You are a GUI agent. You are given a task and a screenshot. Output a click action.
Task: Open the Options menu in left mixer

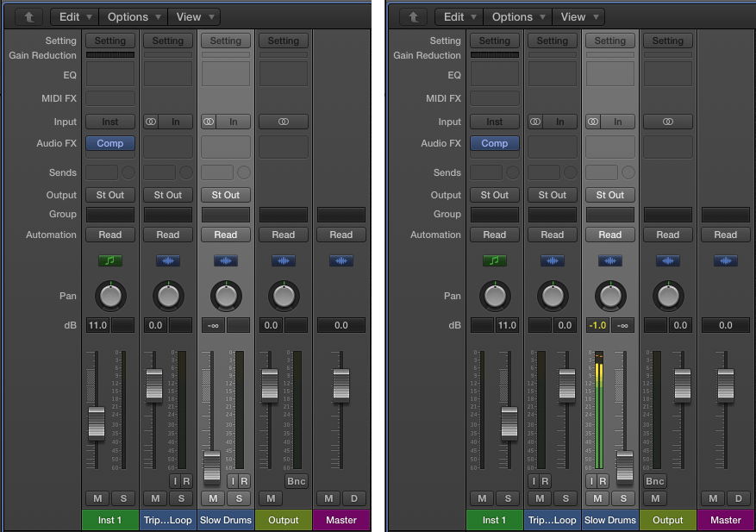[x=133, y=17]
